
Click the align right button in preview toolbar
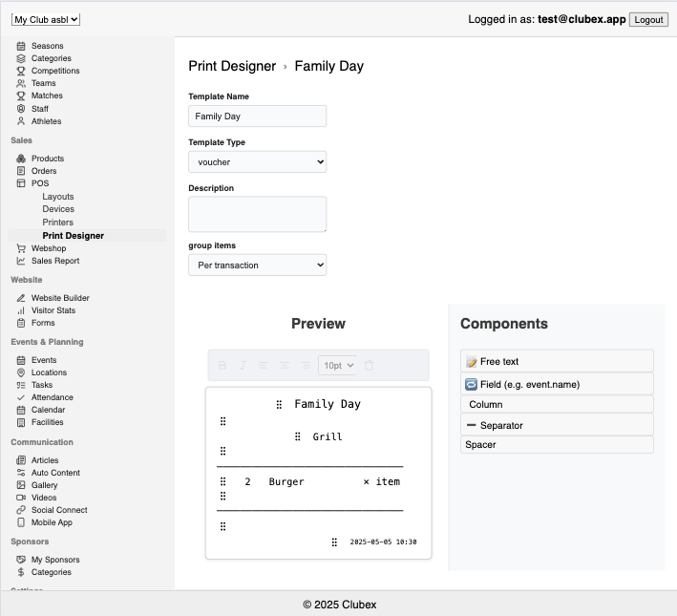(306, 366)
